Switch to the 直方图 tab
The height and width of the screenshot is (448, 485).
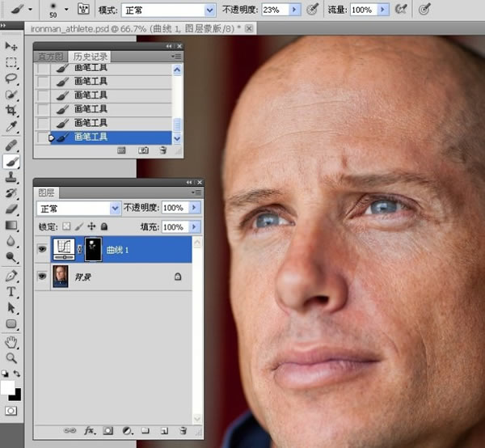tap(49, 57)
